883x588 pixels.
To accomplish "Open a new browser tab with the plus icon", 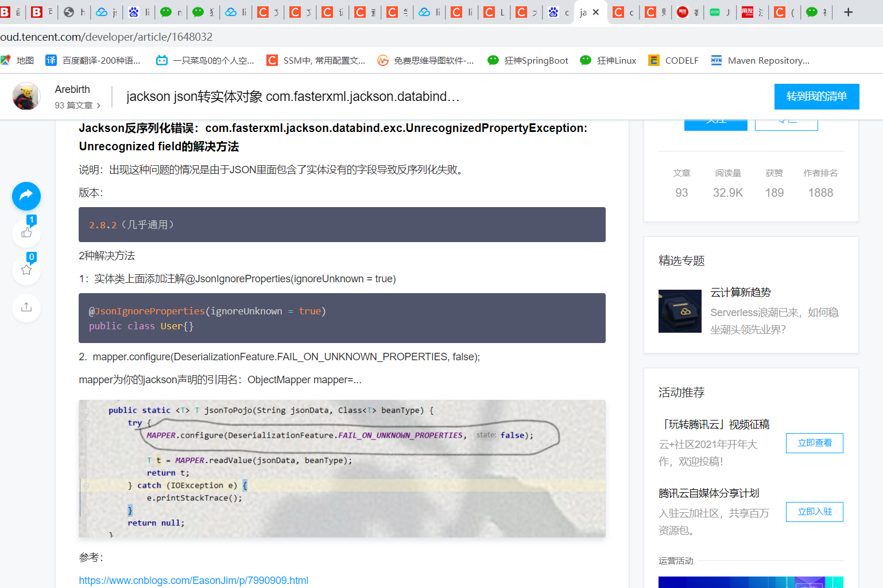I will pos(849,12).
